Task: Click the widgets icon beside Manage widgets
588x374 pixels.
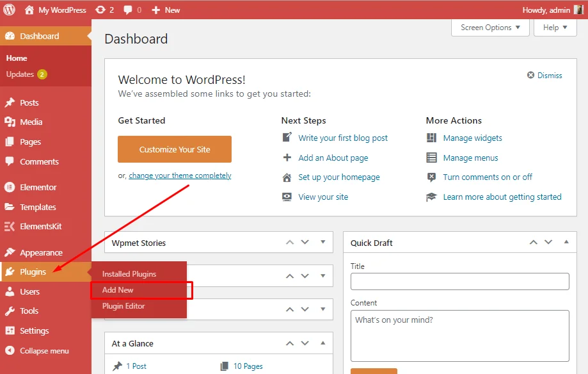Action: point(432,138)
